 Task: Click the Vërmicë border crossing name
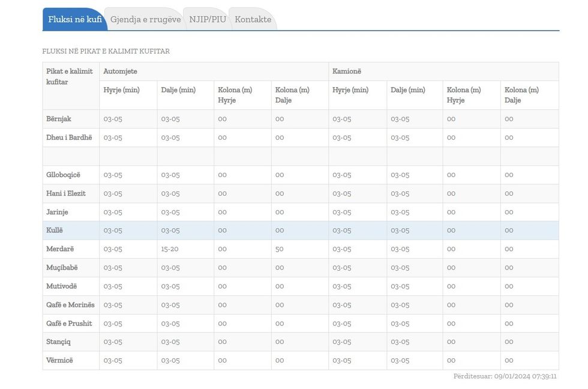(x=59, y=360)
